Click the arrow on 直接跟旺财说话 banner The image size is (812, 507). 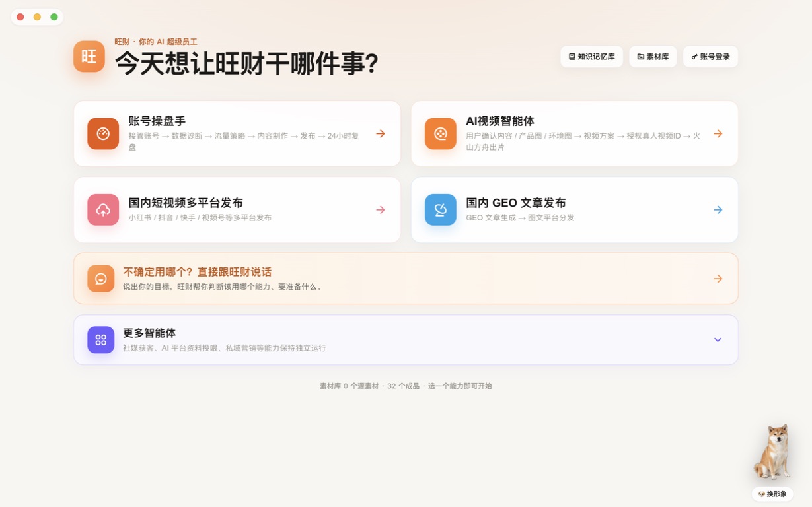pos(718,279)
